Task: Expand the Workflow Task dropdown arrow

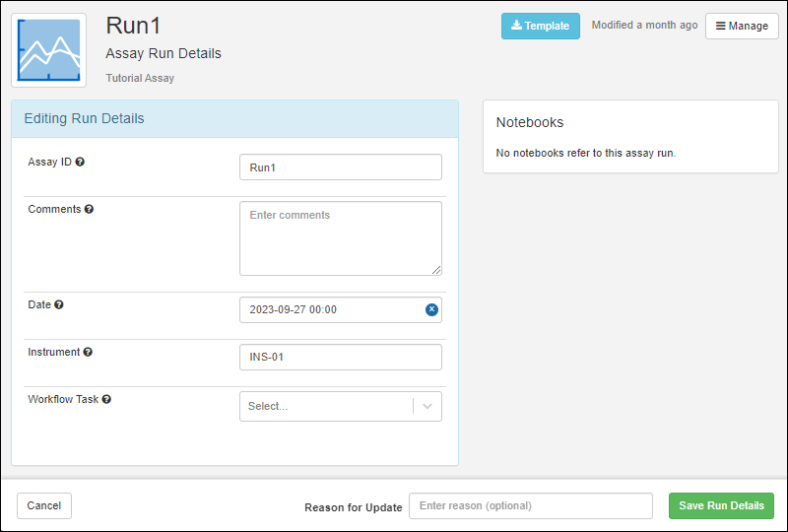Action: pyautogui.click(x=427, y=406)
